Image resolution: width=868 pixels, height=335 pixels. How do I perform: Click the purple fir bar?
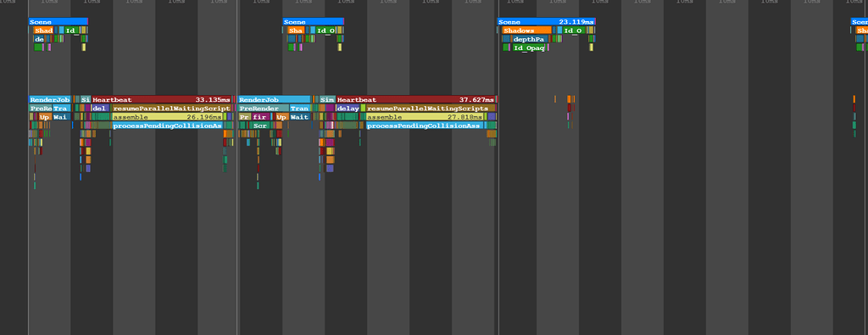[260, 117]
